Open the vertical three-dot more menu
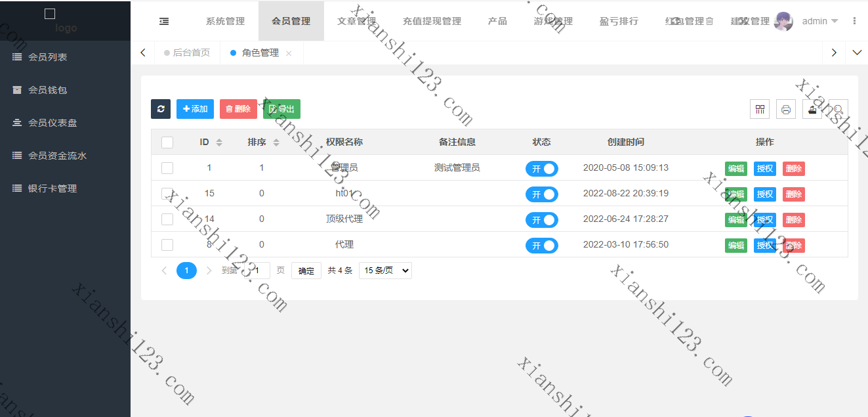This screenshot has width=868, height=417. (854, 21)
